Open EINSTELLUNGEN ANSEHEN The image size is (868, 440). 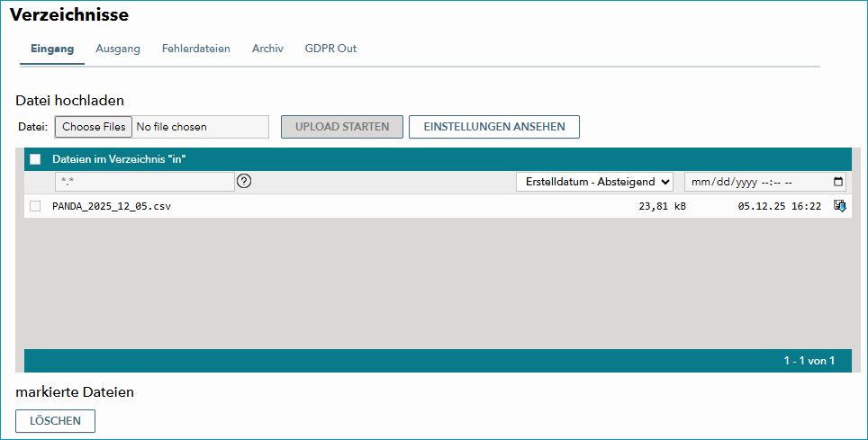tap(494, 127)
